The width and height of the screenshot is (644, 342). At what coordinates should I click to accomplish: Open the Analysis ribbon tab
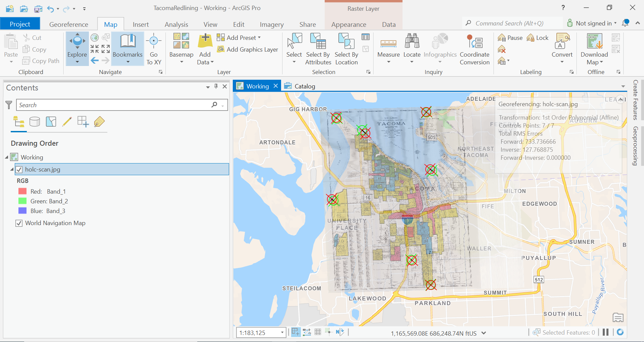[x=176, y=24]
